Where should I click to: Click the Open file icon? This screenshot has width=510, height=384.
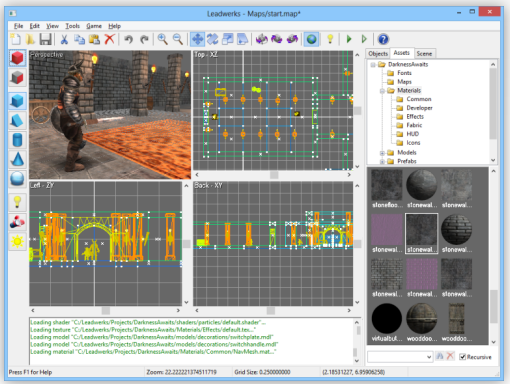coord(30,39)
